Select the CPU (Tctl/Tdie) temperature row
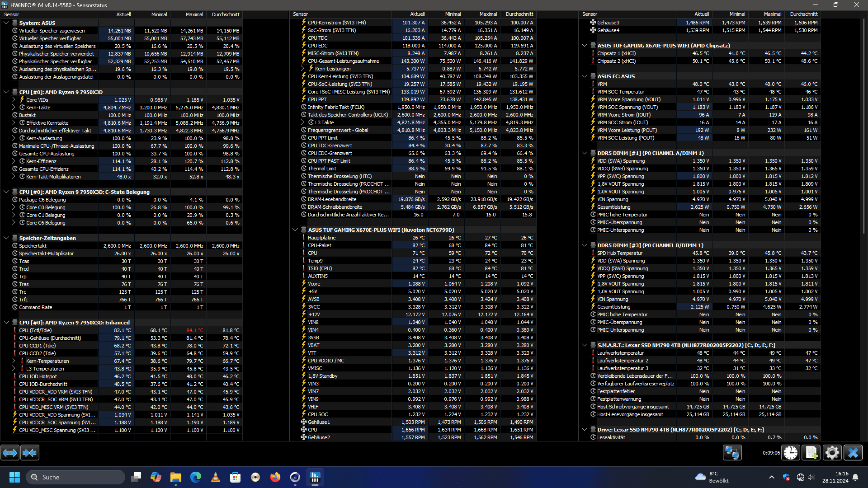 (35, 330)
